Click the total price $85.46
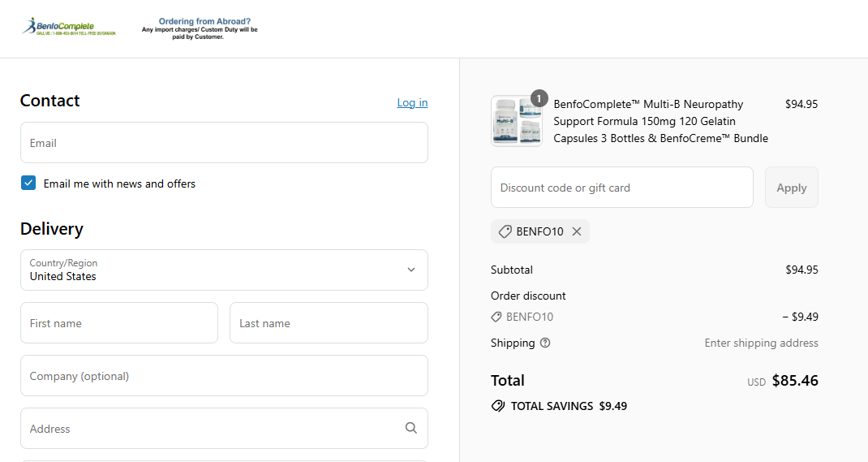 point(795,381)
